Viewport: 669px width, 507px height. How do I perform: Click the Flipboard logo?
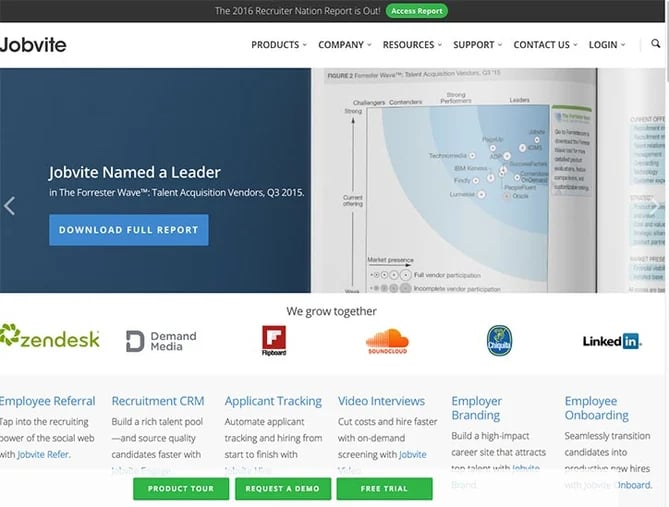click(x=274, y=341)
